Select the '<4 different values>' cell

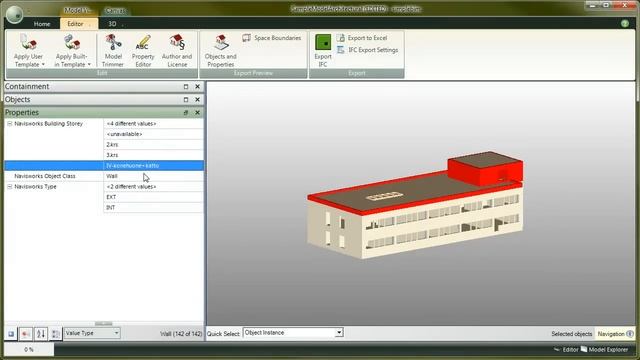coord(153,124)
